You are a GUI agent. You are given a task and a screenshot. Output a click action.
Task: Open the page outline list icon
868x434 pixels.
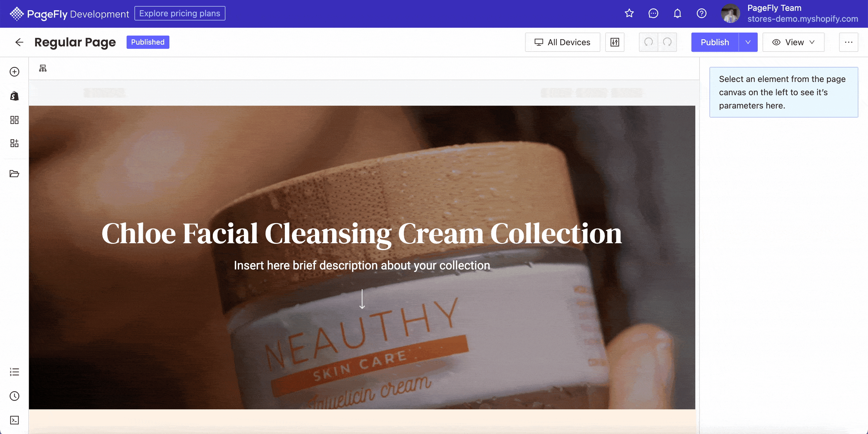click(x=14, y=372)
